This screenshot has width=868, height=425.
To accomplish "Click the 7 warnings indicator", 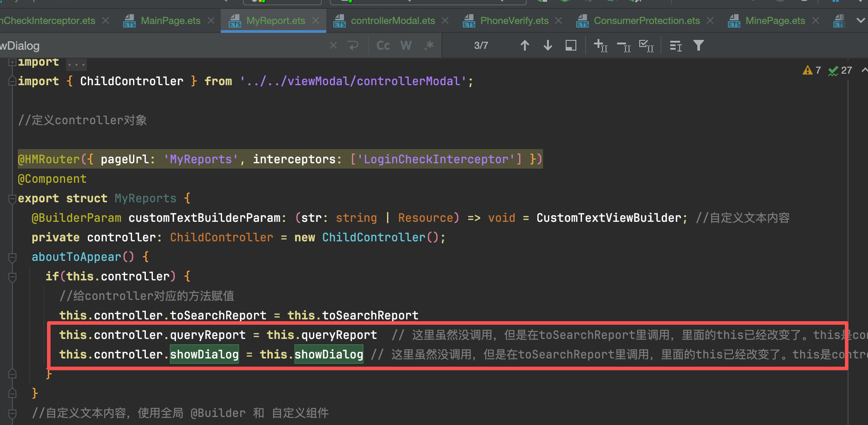I will (812, 70).
